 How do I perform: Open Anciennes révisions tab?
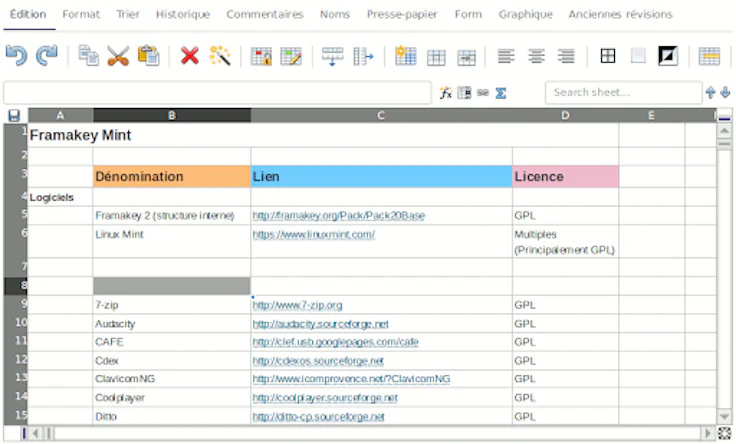pyautogui.click(x=621, y=15)
